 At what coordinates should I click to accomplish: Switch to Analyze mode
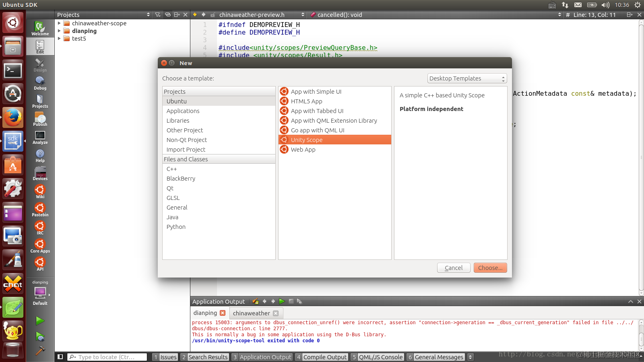pos(40,137)
